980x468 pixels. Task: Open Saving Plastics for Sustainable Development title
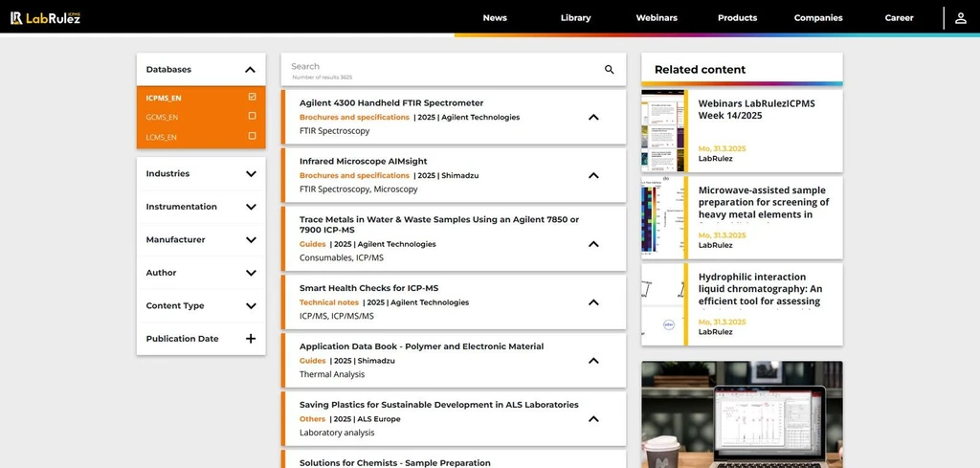point(438,405)
